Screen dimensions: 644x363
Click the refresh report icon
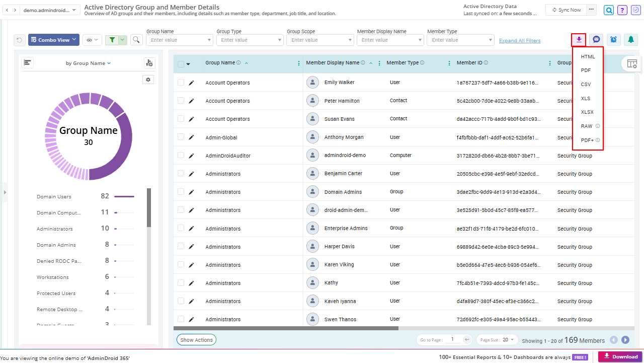(x=20, y=40)
